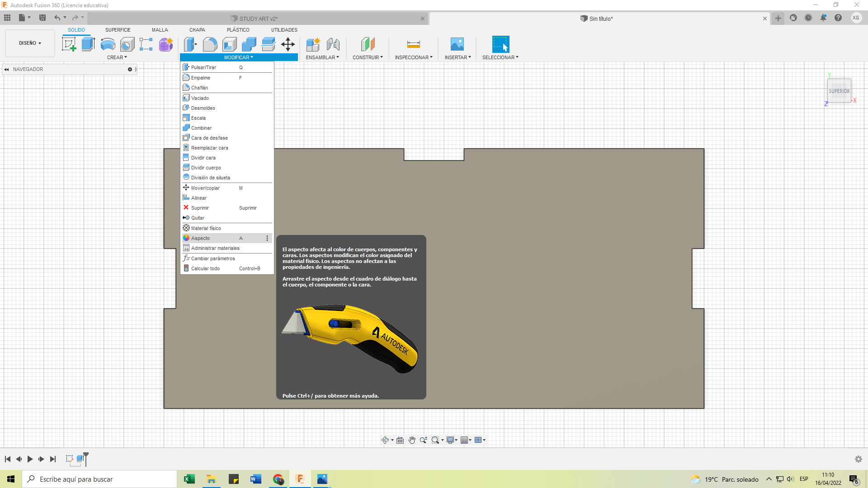The height and width of the screenshot is (488, 868).
Task: Click the Fillet toolbar icon
Action: 210,44
